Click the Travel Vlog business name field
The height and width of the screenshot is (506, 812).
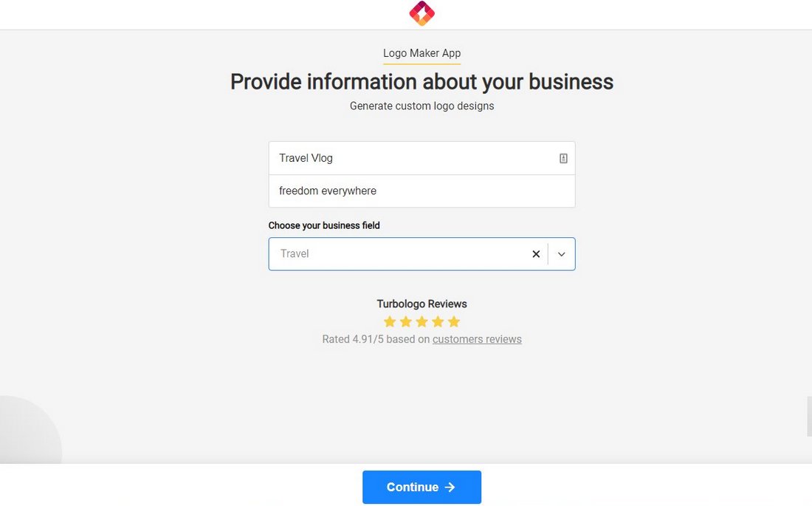pos(422,158)
